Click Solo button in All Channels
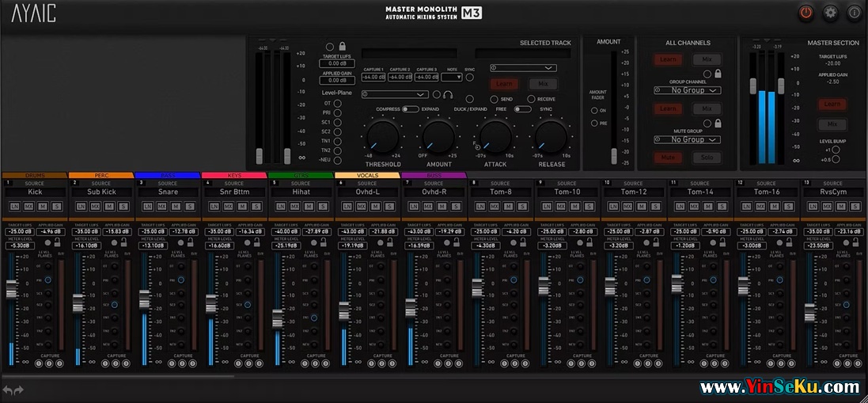This screenshot has height=403, width=868. click(707, 158)
